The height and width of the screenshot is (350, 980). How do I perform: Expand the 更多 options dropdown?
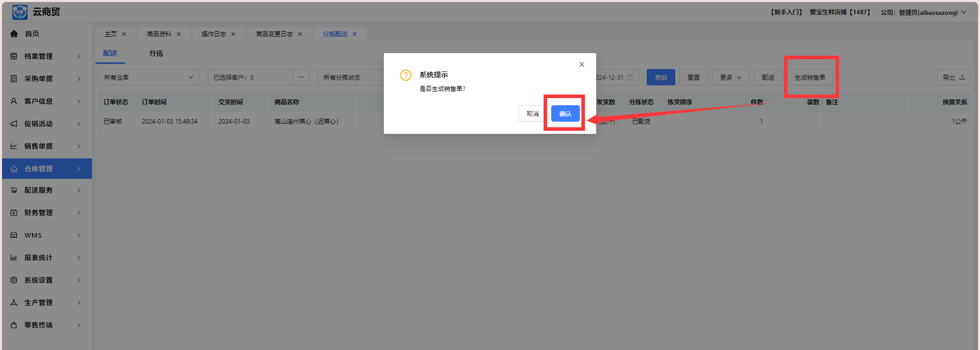pos(730,77)
